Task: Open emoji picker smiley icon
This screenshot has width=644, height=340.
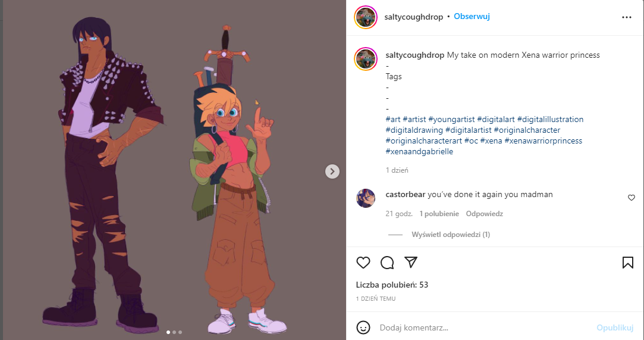Action: (363, 327)
